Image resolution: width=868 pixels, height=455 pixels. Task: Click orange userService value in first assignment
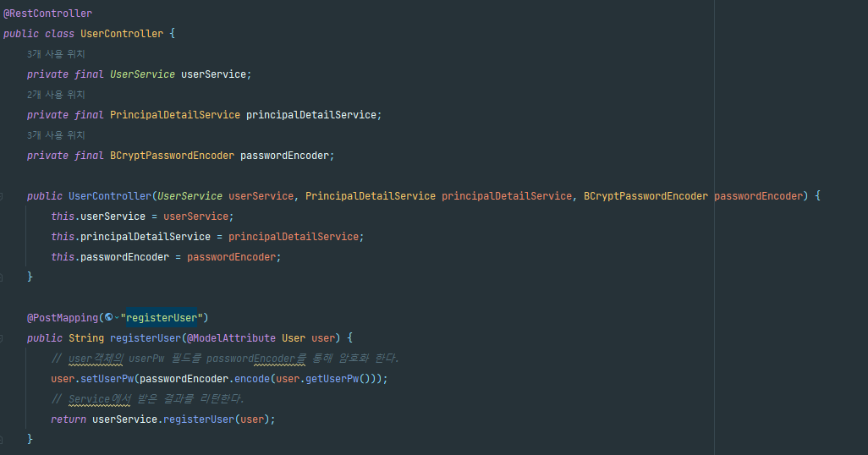[196, 217]
